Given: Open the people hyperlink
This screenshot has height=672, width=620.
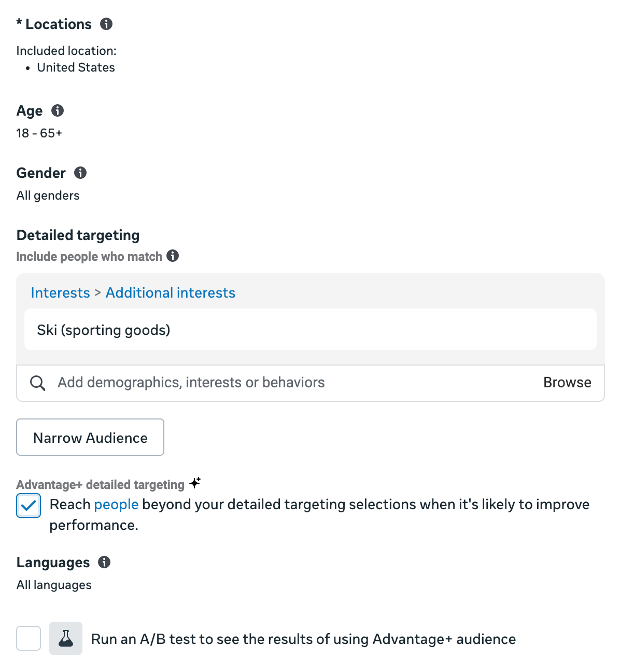Looking at the screenshot, I should click(116, 504).
